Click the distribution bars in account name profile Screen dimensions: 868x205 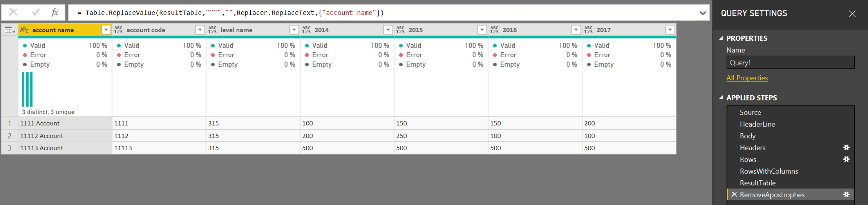pos(27,89)
